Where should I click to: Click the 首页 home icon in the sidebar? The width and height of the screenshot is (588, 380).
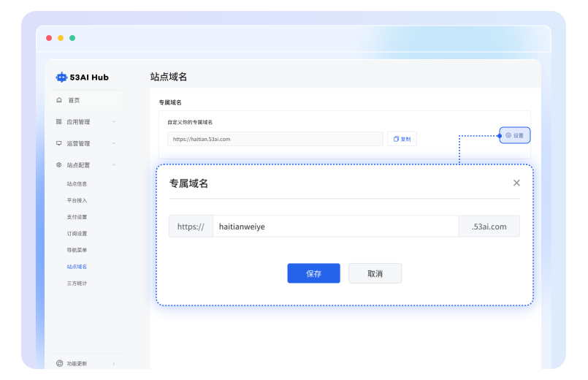click(x=59, y=100)
